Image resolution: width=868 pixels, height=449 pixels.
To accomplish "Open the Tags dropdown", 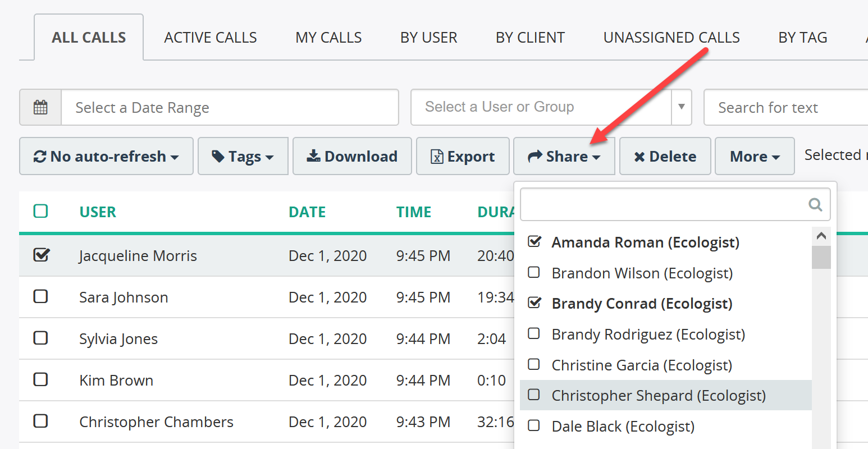I will pos(243,156).
